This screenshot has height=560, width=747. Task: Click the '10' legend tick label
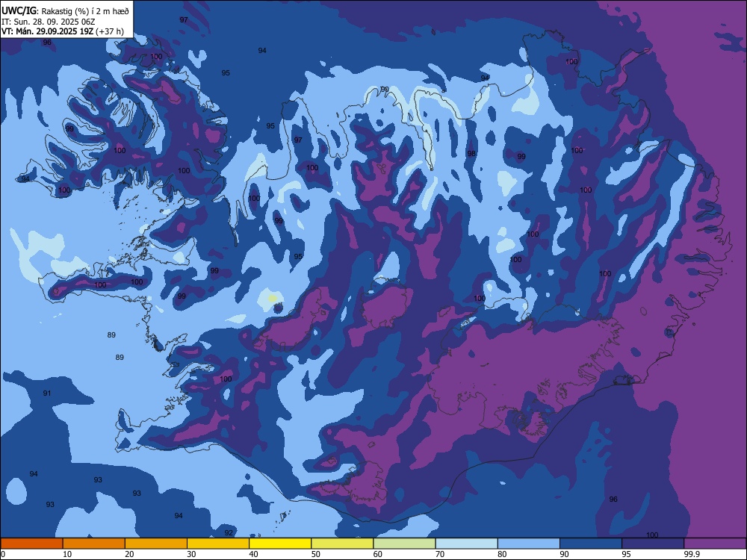pos(67,554)
